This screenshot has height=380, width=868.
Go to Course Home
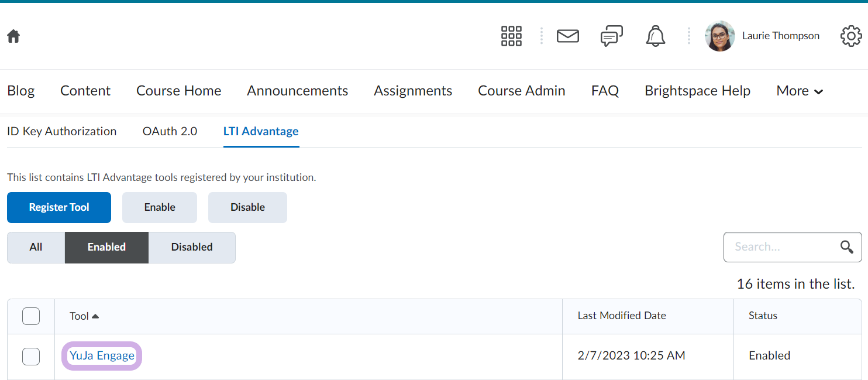tap(179, 91)
